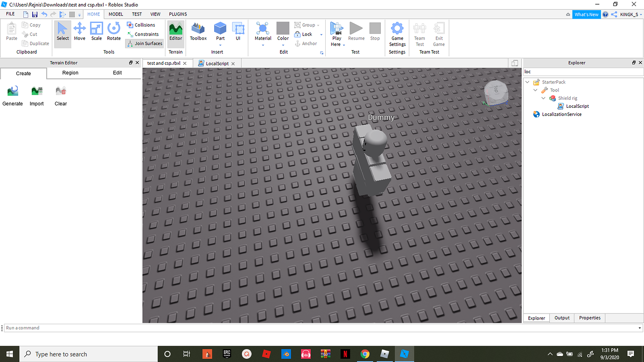
Task: Activate the Move tool
Action: [x=80, y=33]
